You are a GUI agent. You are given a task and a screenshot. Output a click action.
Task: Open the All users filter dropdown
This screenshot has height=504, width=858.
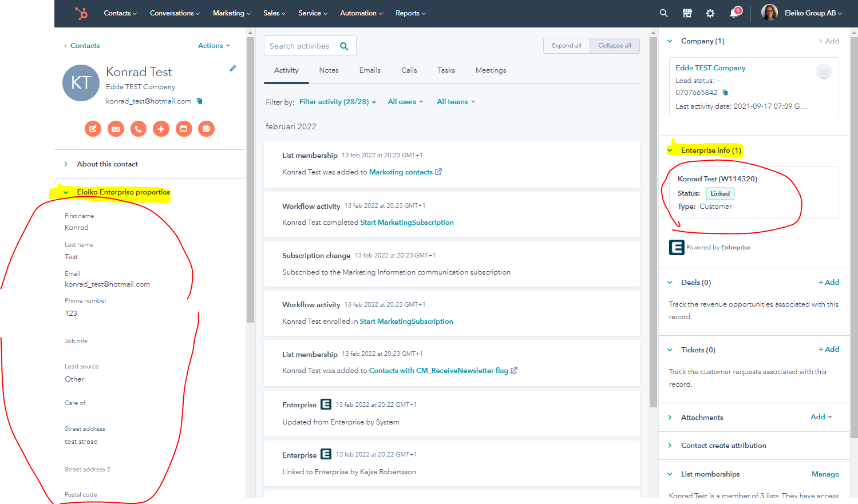point(405,102)
